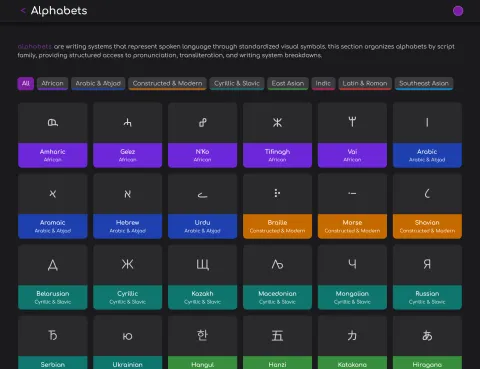Open the Kazakh Щ glyph icon
This screenshot has height=369, width=480.
pos(203,265)
